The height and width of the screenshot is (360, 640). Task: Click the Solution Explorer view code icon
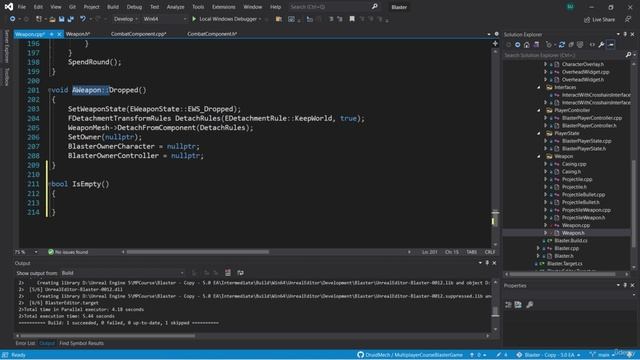(592, 45)
